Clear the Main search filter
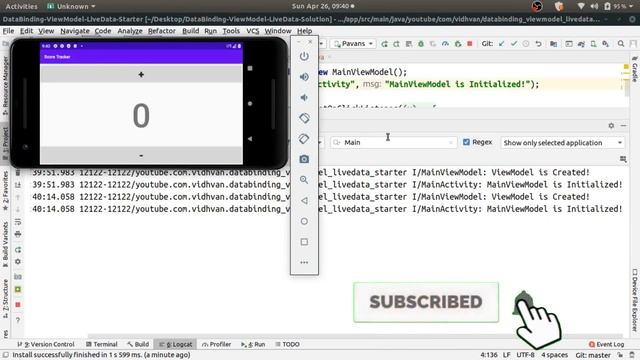The image size is (640, 360). 451,142
